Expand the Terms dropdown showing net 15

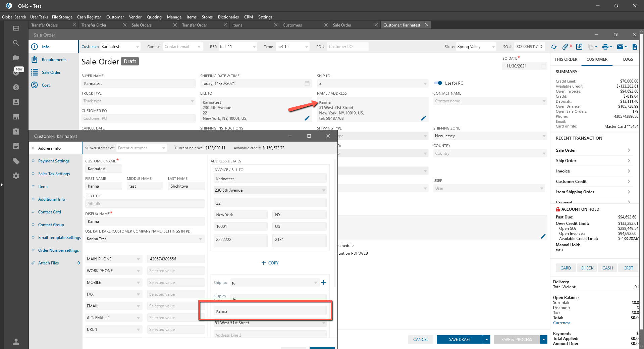coord(307,47)
